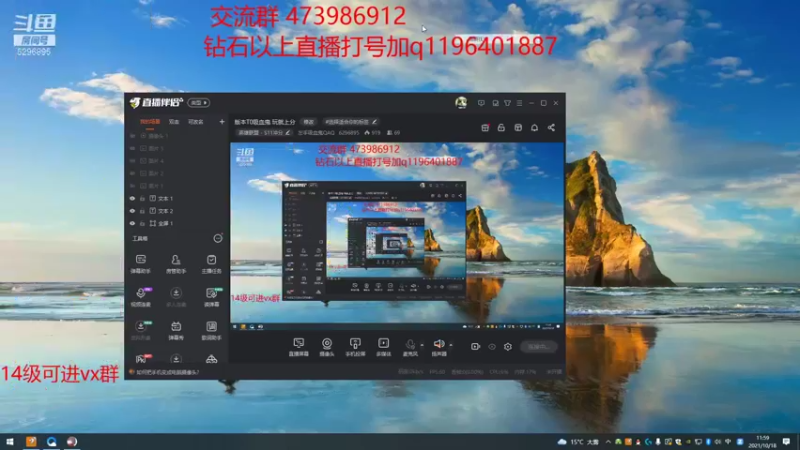Screen dimensions: 800x450
Task: Open microphone-headset tool with purple badge
Action: pyautogui.click(x=141, y=297)
